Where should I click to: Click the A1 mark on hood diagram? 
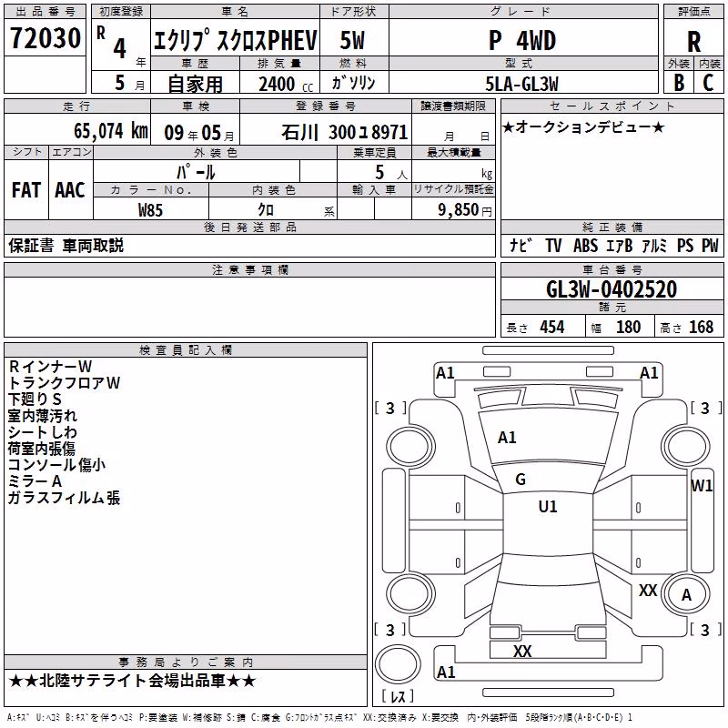[x=507, y=438]
